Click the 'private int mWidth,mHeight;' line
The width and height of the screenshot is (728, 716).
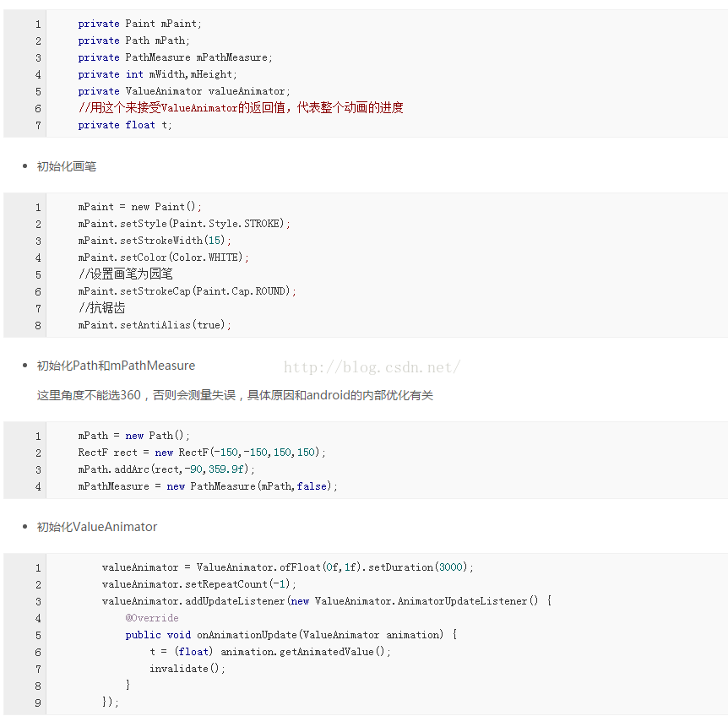tap(158, 74)
